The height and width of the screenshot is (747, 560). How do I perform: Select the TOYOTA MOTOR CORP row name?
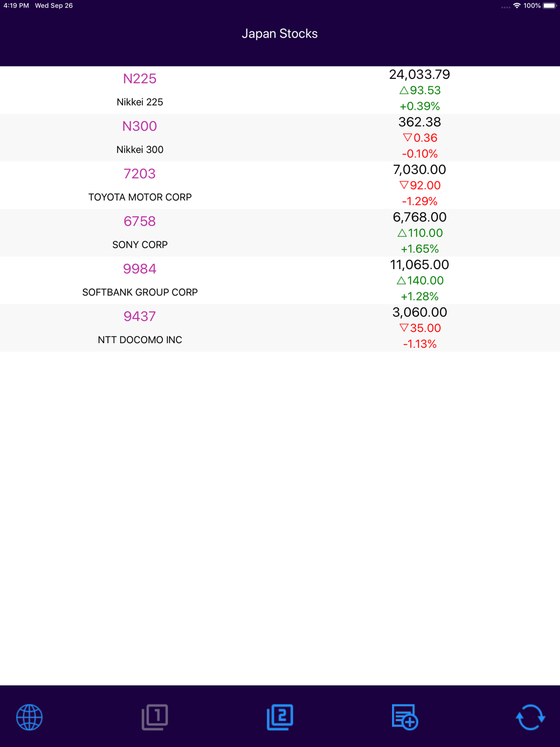(x=140, y=197)
